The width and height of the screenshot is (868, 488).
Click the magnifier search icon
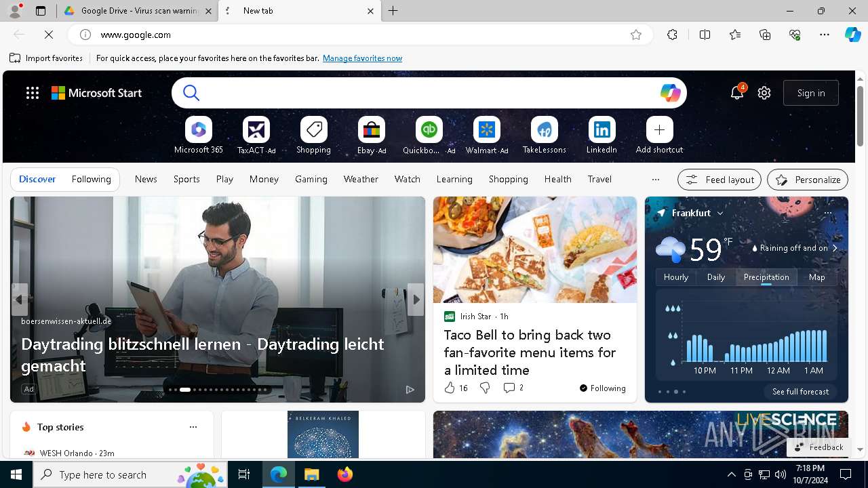pos(191,93)
